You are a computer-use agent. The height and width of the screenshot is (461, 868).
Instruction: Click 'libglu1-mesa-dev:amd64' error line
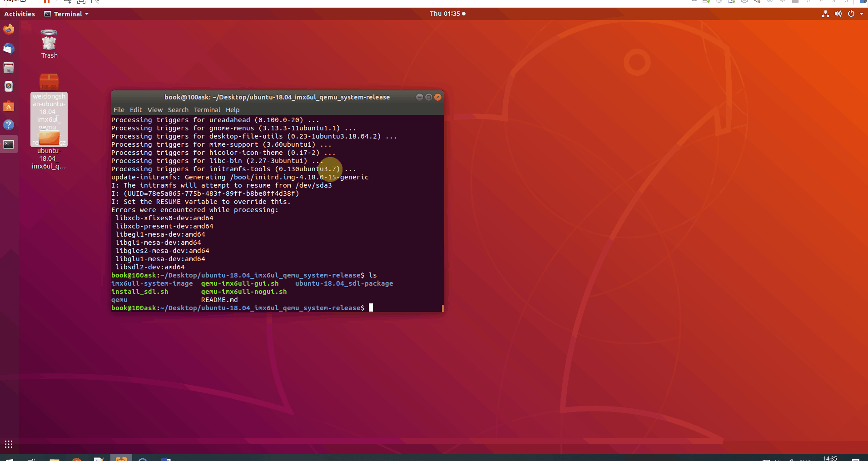160,259
